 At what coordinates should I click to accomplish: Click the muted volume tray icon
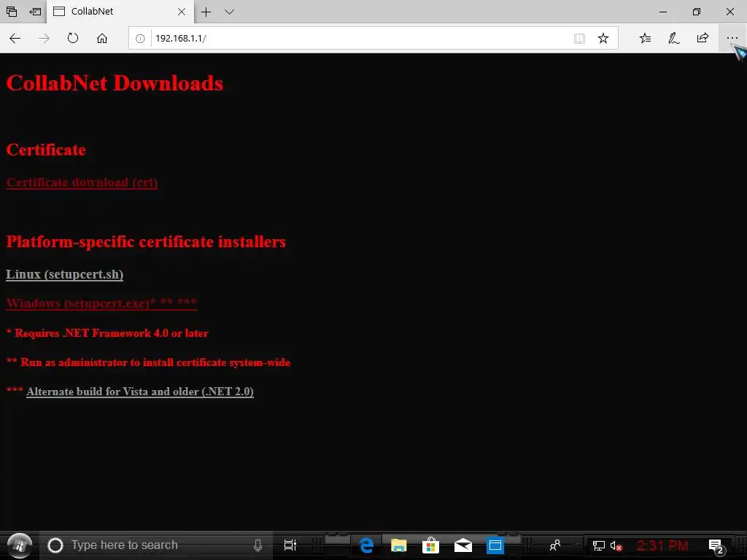(x=616, y=545)
